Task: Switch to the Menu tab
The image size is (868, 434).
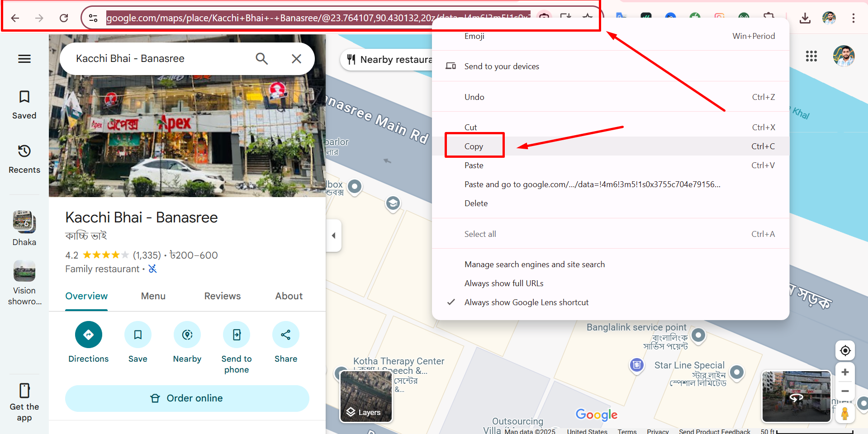Action: [153, 297]
